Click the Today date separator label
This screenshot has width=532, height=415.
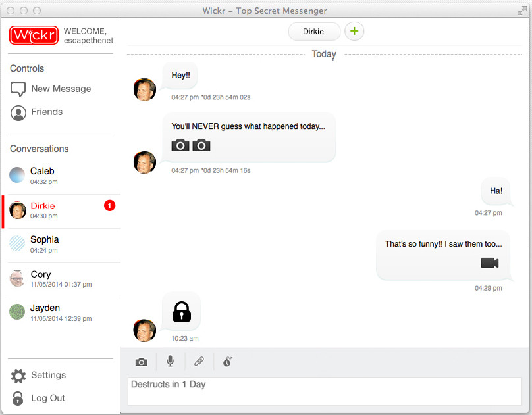pos(324,54)
